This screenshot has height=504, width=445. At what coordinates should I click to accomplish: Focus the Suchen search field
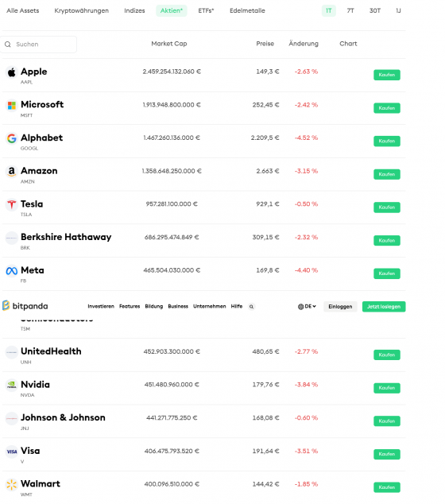[x=39, y=45]
